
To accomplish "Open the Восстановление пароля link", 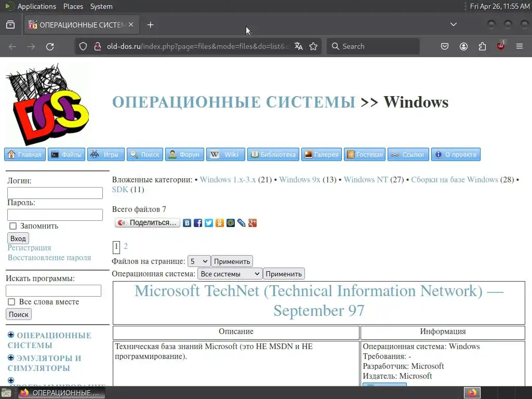I will tap(49, 258).
